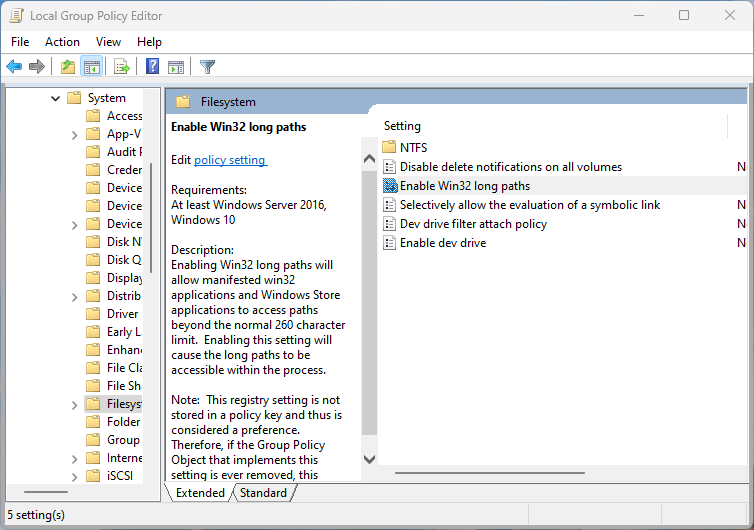Click the Filter funnel icon
Image resolution: width=754 pixels, height=530 pixels.
pos(207,67)
